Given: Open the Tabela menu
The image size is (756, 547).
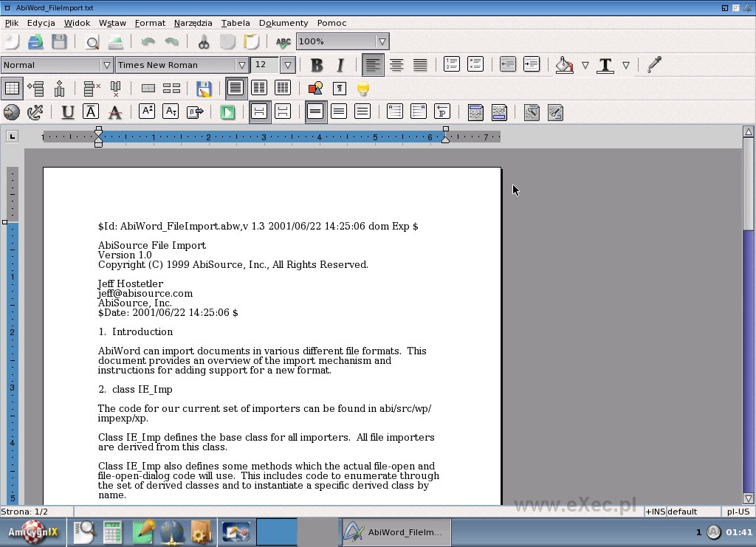Looking at the screenshot, I should coord(236,23).
